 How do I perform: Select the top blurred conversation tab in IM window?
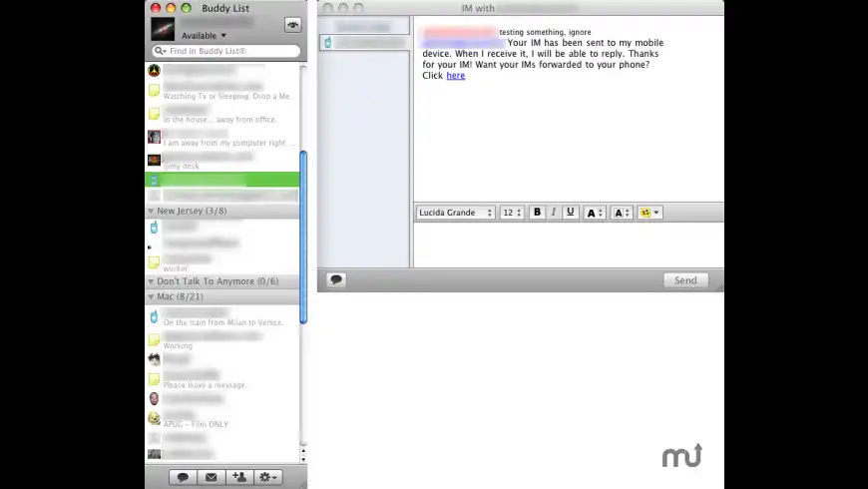coord(364,26)
